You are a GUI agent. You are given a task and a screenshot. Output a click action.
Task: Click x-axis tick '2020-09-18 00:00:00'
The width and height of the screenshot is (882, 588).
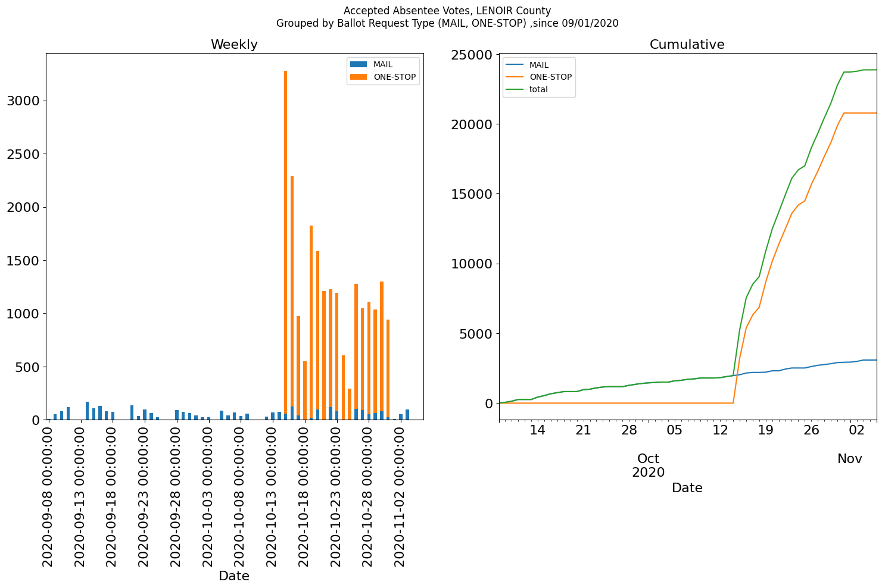[x=113, y=496]
